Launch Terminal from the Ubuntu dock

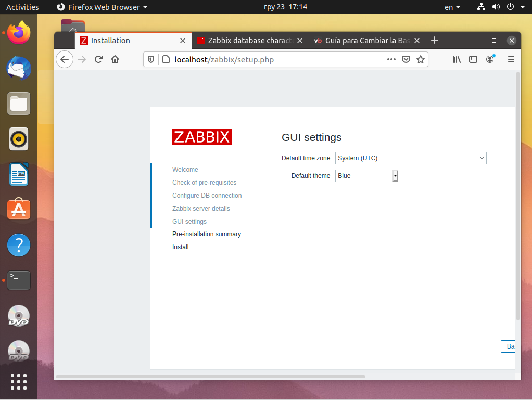19,280
